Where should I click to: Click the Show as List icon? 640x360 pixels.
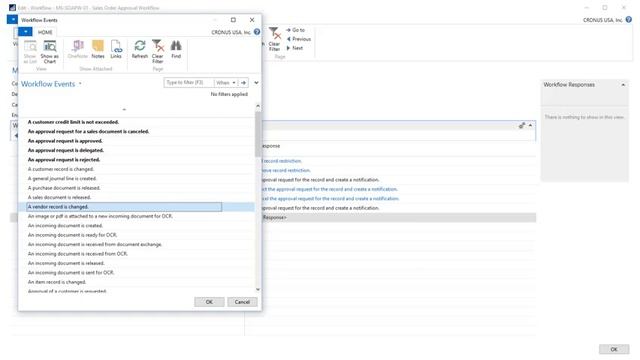[30, 51]
